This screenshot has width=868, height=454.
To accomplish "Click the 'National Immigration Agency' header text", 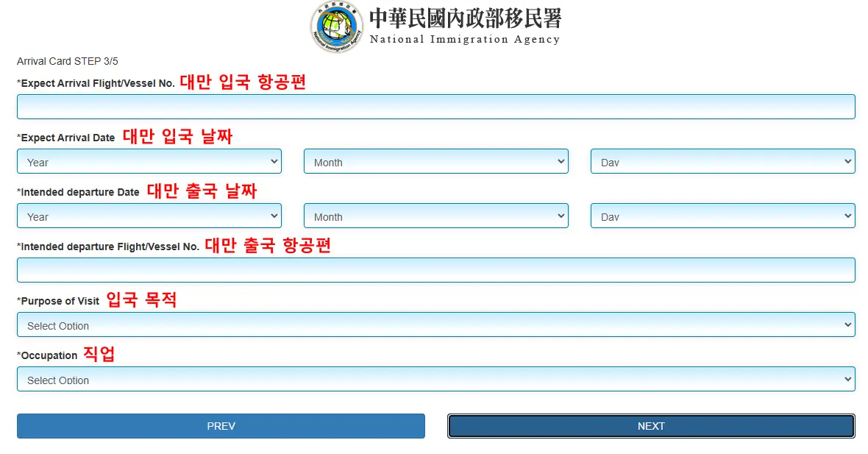I will [x=465, y=39].
